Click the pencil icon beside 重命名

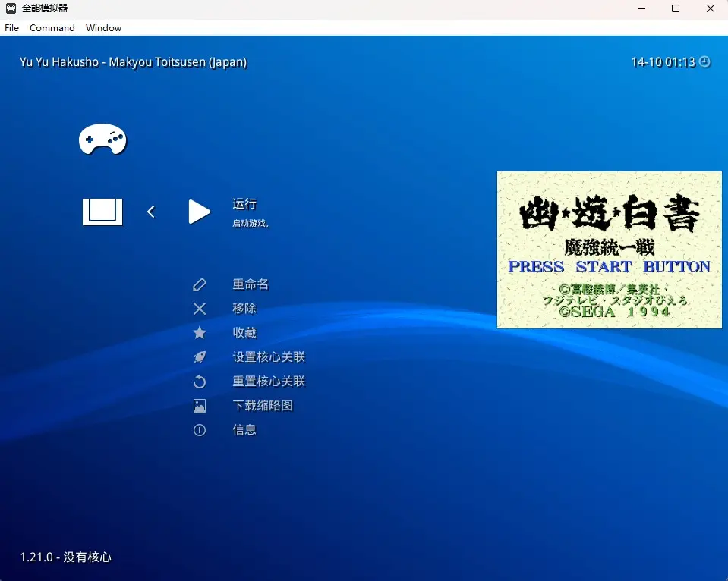click(200, 284)
